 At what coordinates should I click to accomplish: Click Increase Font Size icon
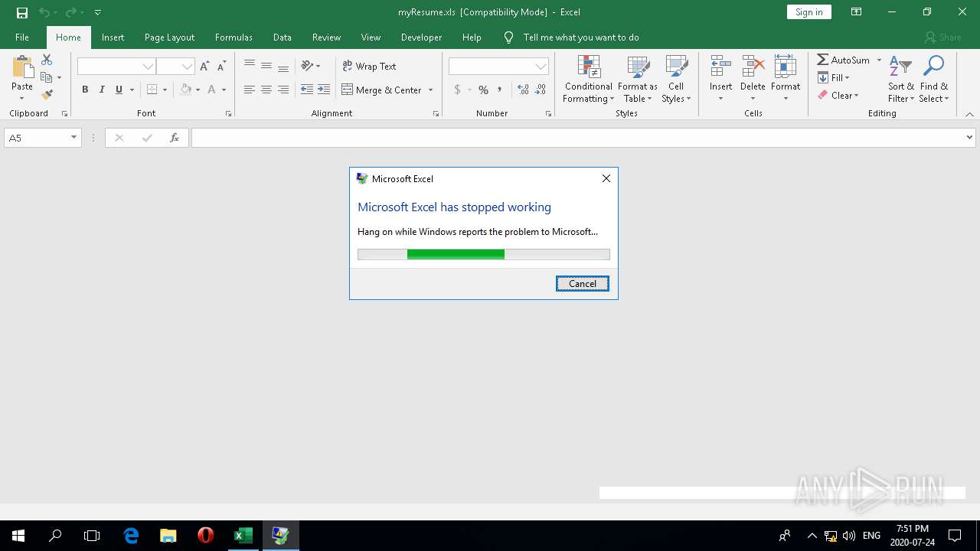click(x=204, y=67)
